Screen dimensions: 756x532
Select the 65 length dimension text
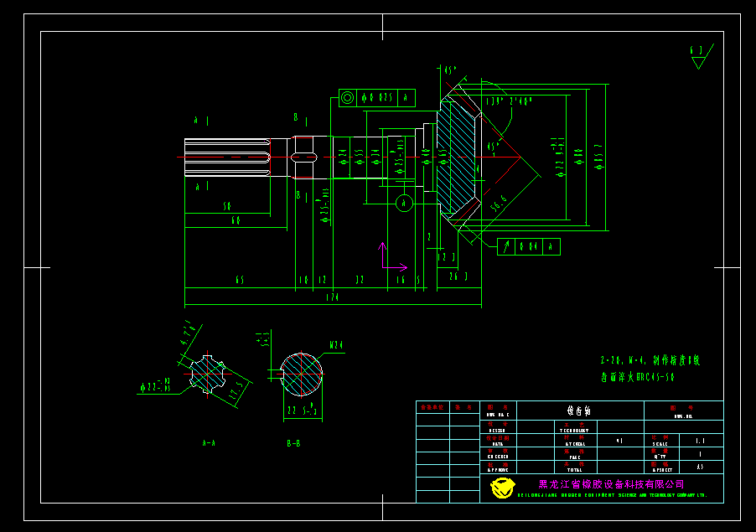pyautogui.click(x=240, y=280)
